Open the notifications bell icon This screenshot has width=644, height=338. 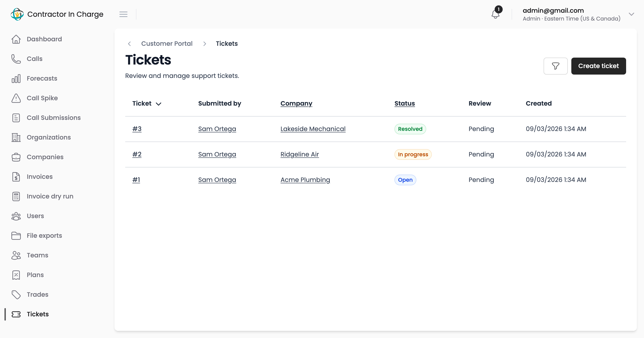tap(495, 14)
